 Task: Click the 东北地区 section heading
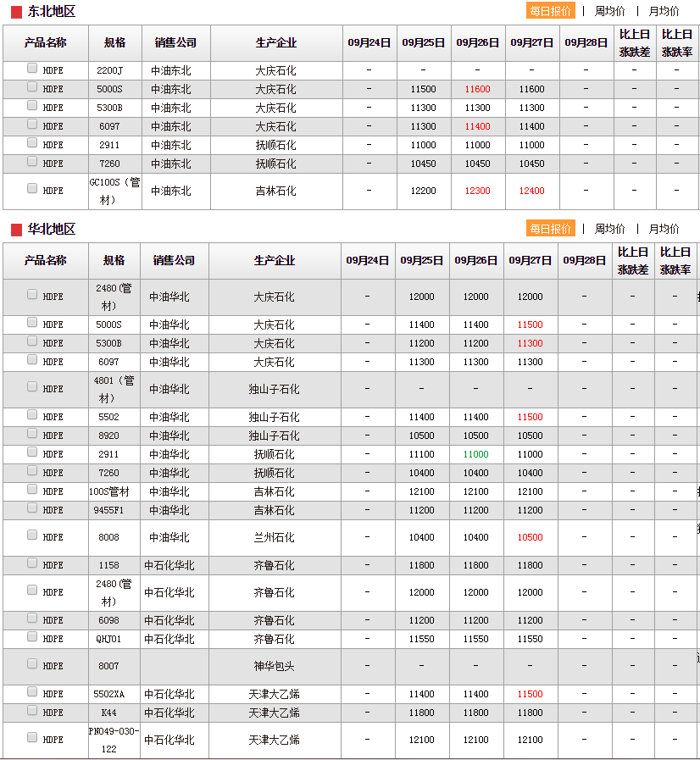tap(52, 12)
